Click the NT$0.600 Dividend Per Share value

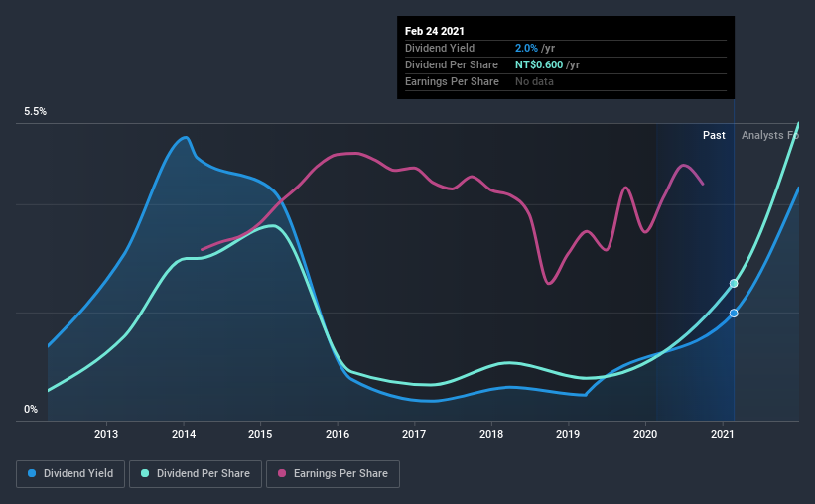coord(539,64)
